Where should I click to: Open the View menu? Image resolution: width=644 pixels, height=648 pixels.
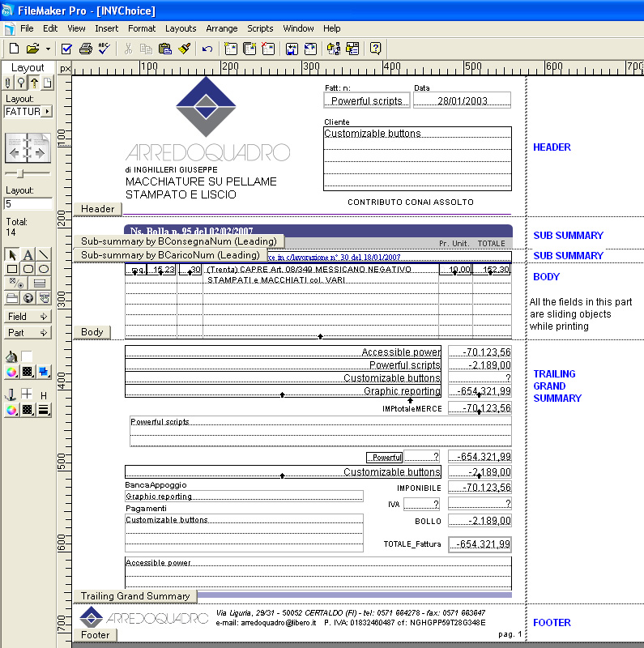pos(76,28)
